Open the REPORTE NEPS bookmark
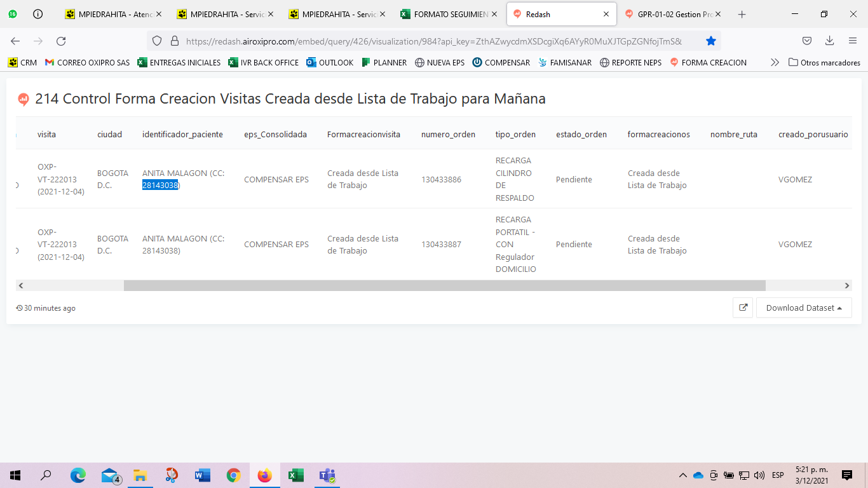 pos(630,62)
